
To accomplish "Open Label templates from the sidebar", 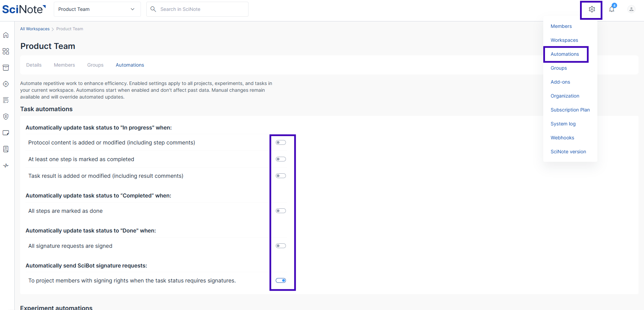I will (x=6, y=133).
